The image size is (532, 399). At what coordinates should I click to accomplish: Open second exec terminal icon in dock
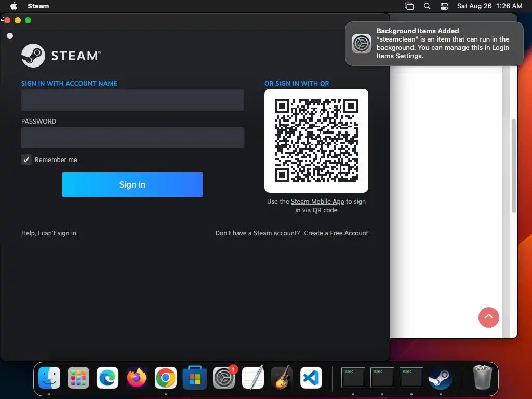point(382,377)
